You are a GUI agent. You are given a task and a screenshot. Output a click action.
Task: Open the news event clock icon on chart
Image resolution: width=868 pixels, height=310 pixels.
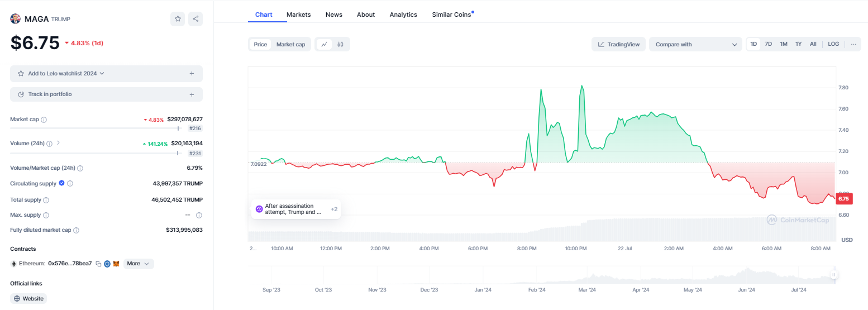point(259,209)
